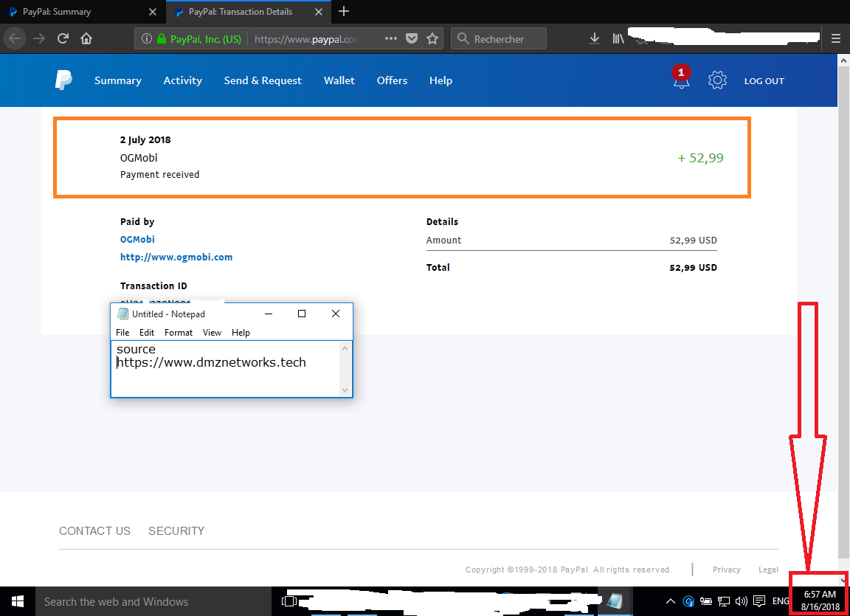Click the green padlock security icon

click(161, 38)
